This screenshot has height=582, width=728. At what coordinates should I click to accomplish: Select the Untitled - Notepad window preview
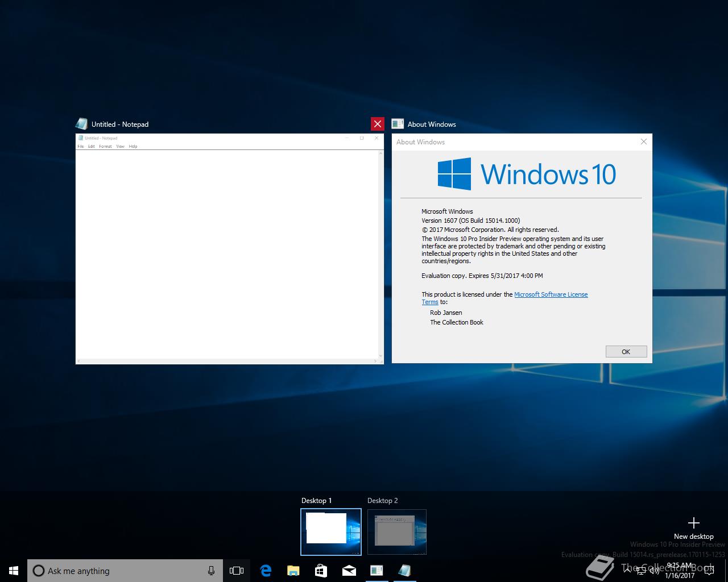230,249
